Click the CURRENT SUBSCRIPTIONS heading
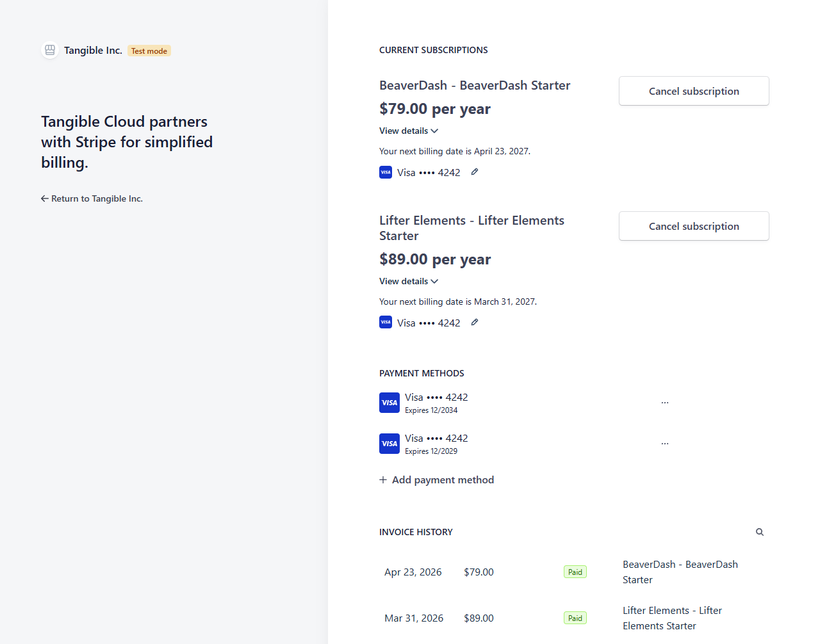The height and width of the screenshot is (644, 820). (x=434, y=50)
